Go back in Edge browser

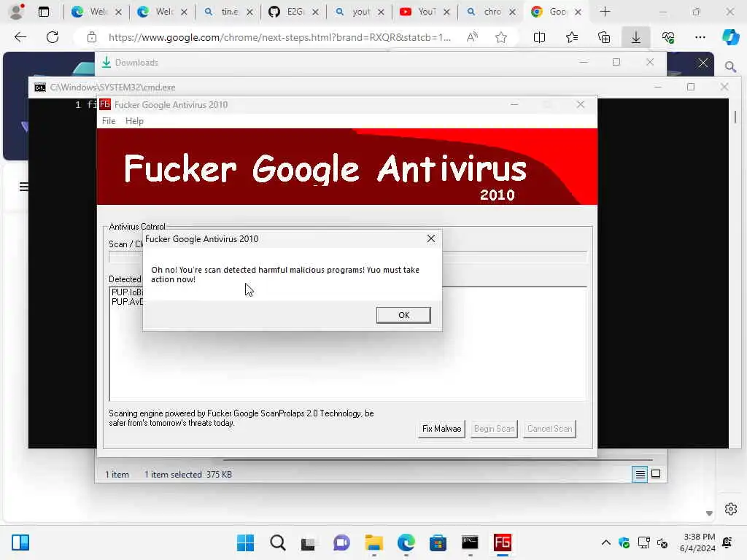20,37
